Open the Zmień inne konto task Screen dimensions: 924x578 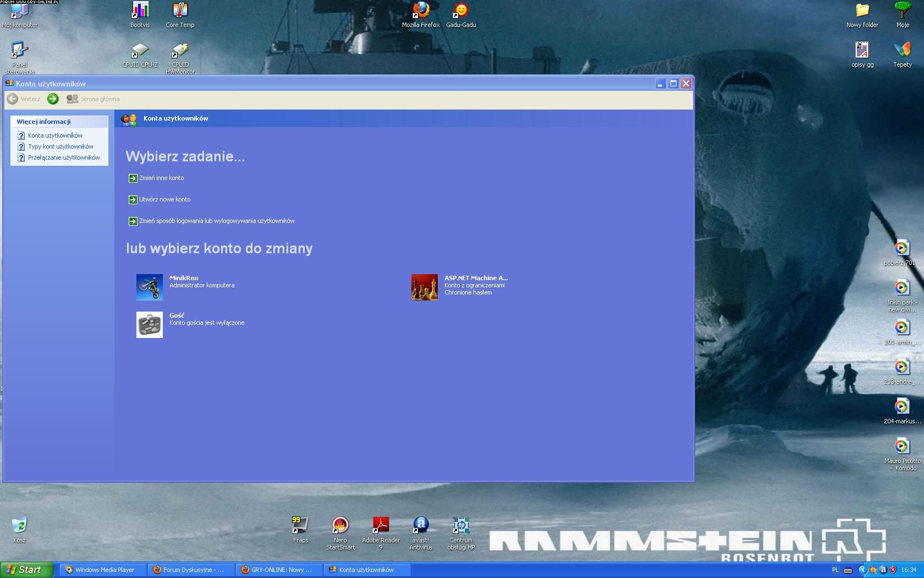click(161, 178)
